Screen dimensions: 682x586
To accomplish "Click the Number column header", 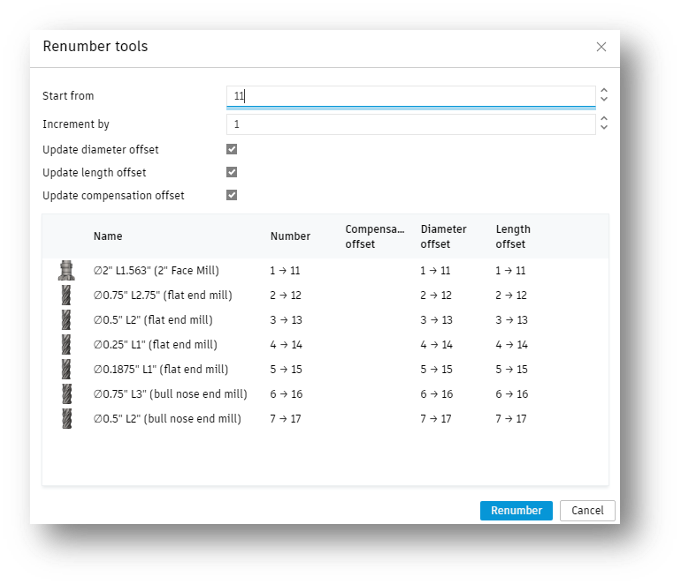I will point(290,236).
